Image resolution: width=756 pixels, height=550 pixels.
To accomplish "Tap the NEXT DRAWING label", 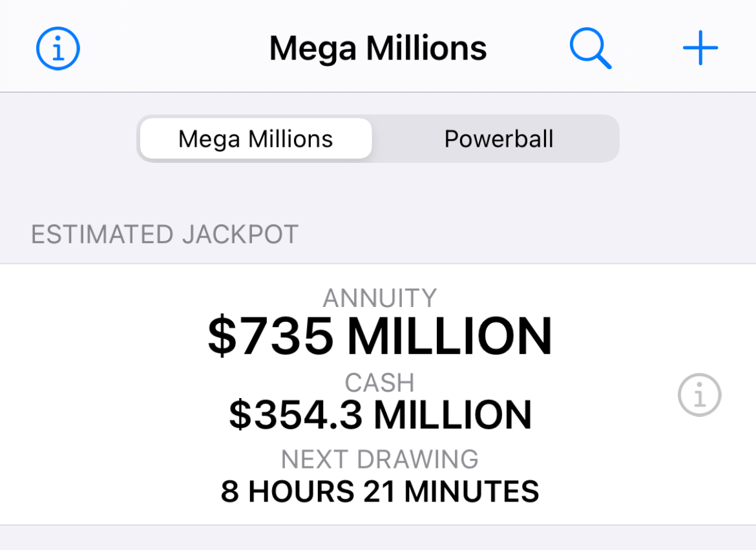I will pyautogui.click(x=379, y=459).
